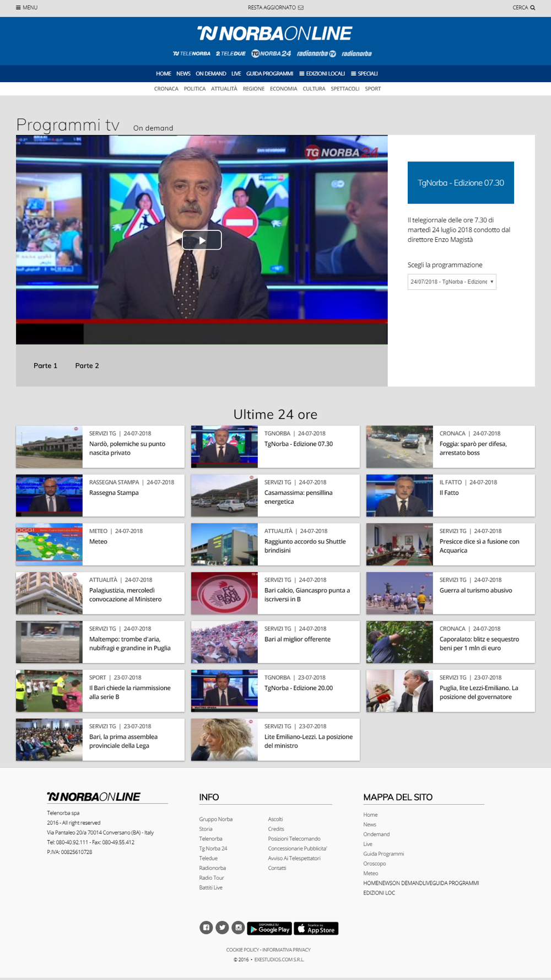The height and width of the screenshot is (980, 551).
Task: Open Nardò punto nascita privato thumbnail
Action: tap(49, 446)
